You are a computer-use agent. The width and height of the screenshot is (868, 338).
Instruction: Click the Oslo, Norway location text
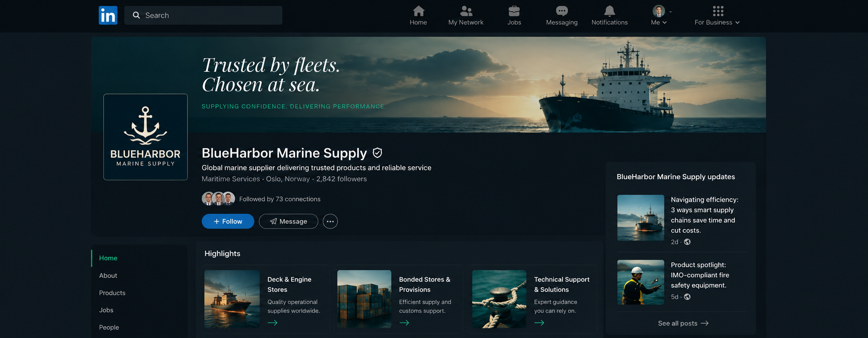(288, 179)
